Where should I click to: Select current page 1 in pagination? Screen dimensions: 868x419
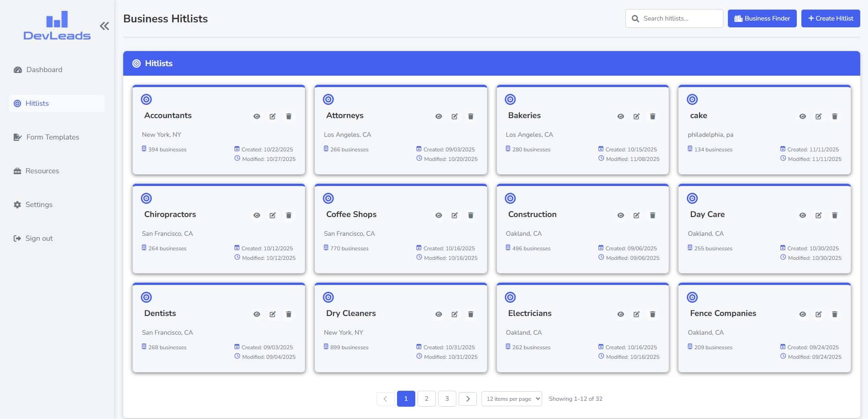tap(406, 399)
